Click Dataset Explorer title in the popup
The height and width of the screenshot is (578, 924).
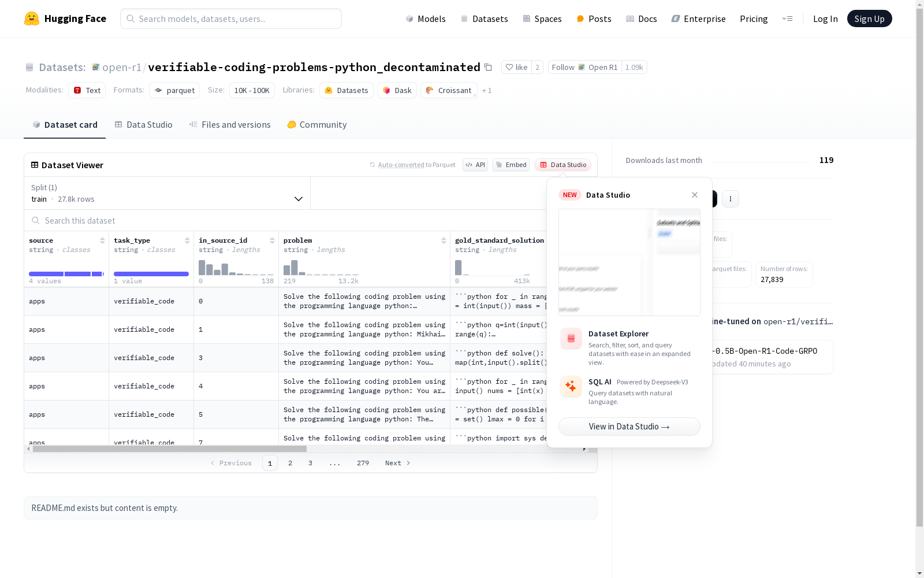point(619,334)
